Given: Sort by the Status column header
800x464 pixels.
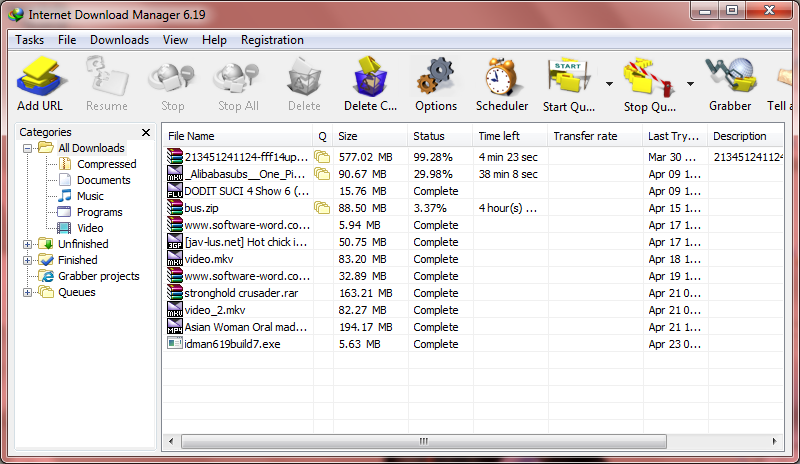Looking at the screenshot, I should tap(440, 136).
